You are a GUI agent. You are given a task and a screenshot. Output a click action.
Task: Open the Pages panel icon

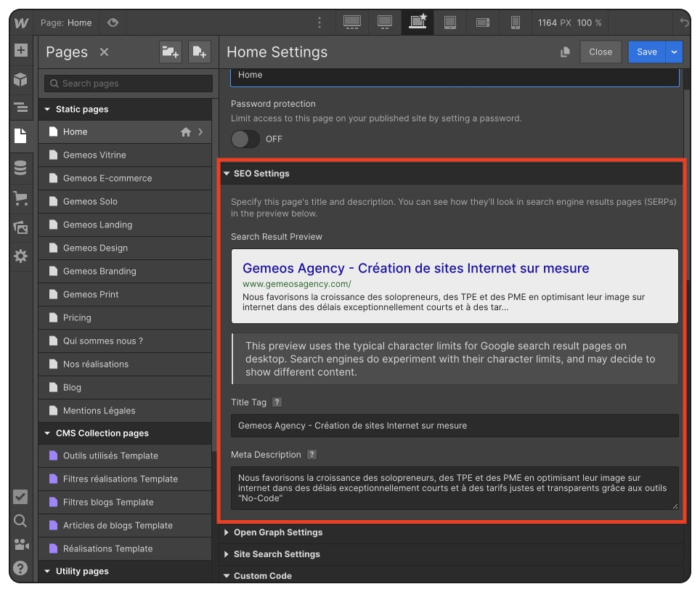[20, 136]
